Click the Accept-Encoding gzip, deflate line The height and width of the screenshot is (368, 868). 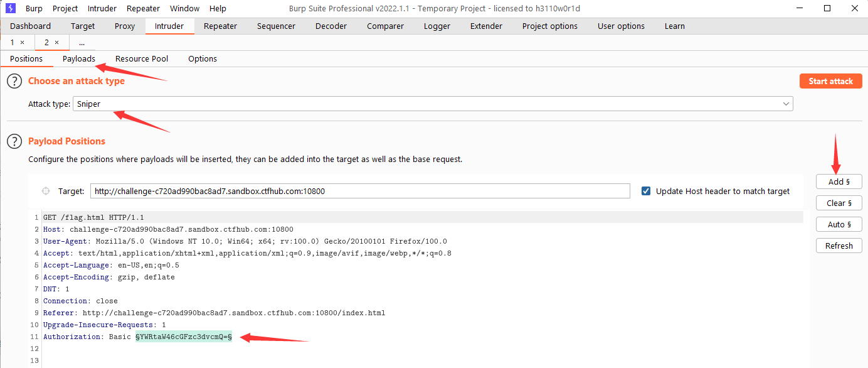click(x=109, y=277)
